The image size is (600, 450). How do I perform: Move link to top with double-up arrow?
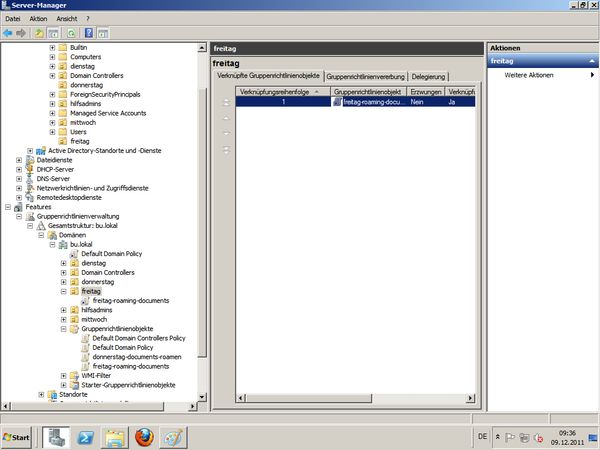click(226, 101)
